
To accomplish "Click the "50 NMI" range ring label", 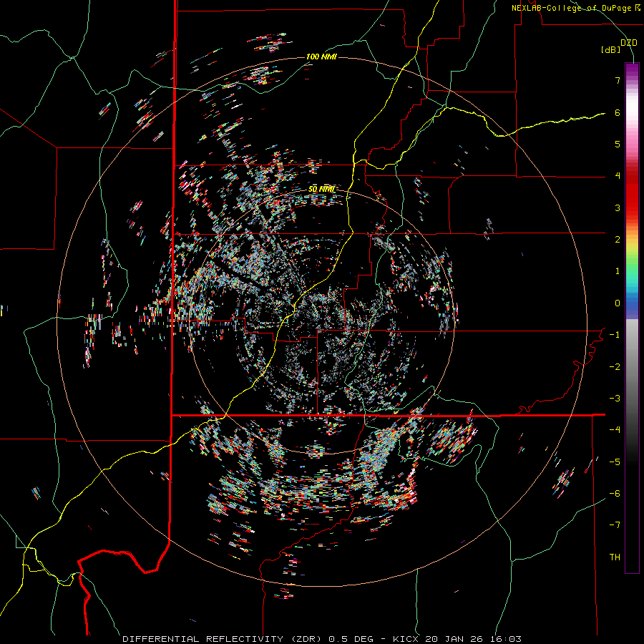I will point(321,190).
